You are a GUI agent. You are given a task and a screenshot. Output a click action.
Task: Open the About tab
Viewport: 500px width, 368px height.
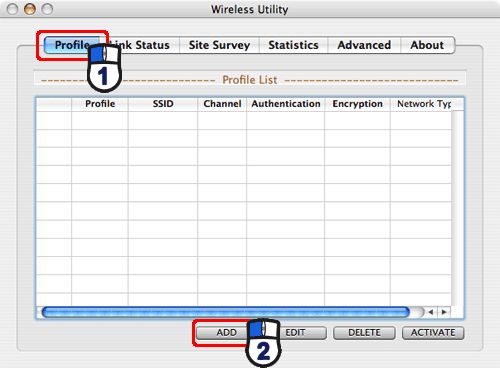click(427, 45)
